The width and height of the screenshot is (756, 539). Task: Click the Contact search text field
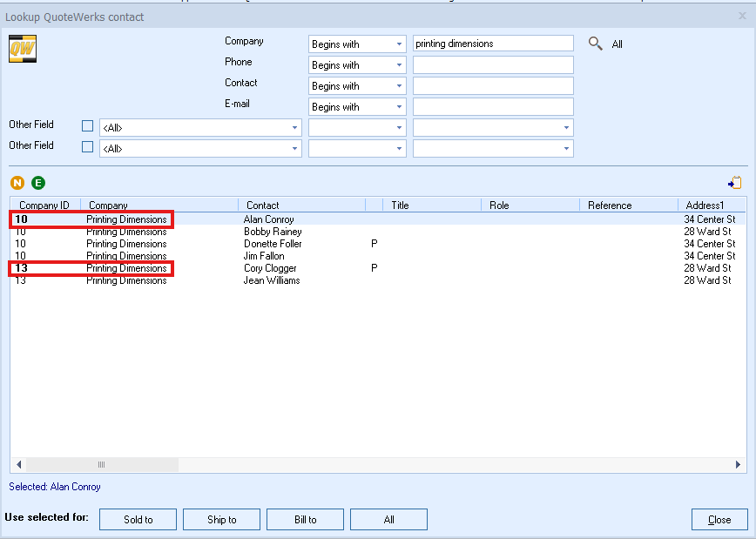click(x=493, y=86)
